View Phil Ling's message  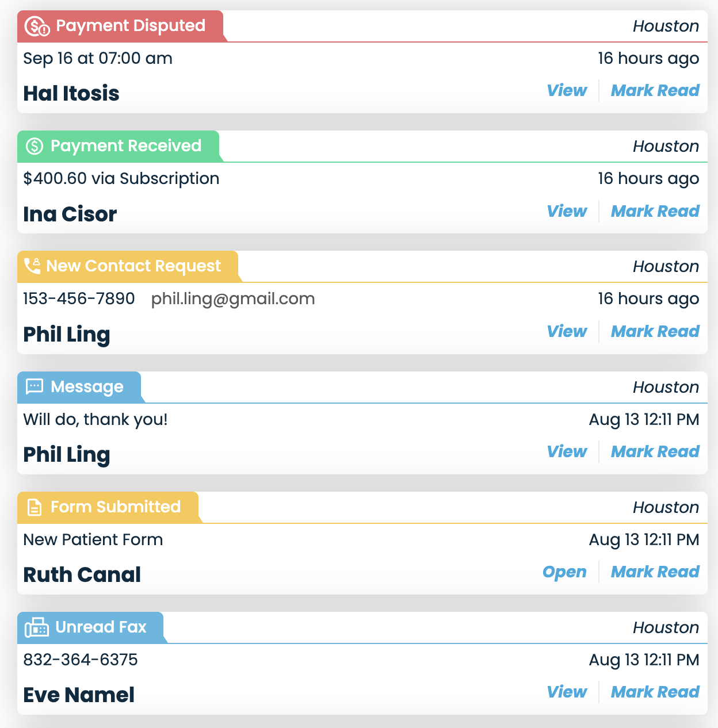pos(567,451)
